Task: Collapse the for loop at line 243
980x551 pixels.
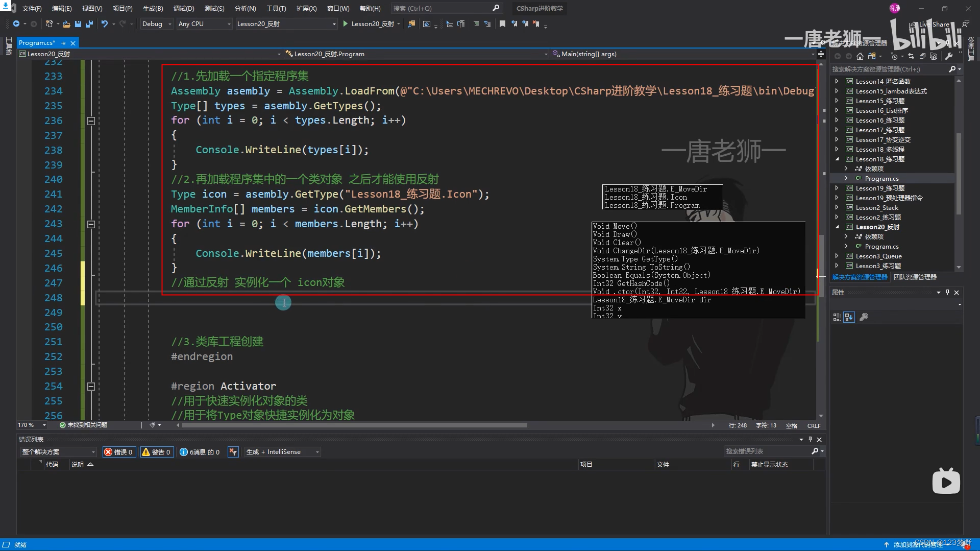Action: click(91, 224)
